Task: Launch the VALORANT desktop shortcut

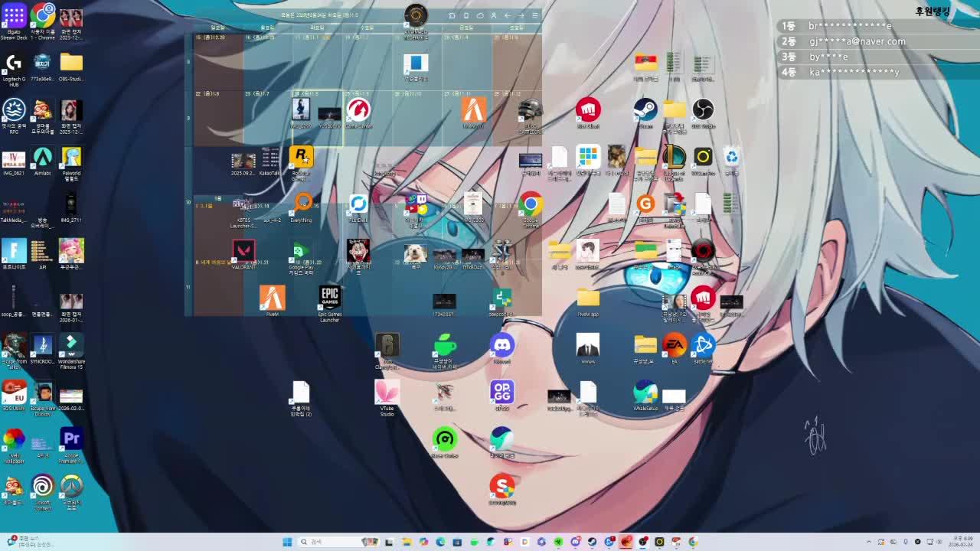Action: [243, 255]
